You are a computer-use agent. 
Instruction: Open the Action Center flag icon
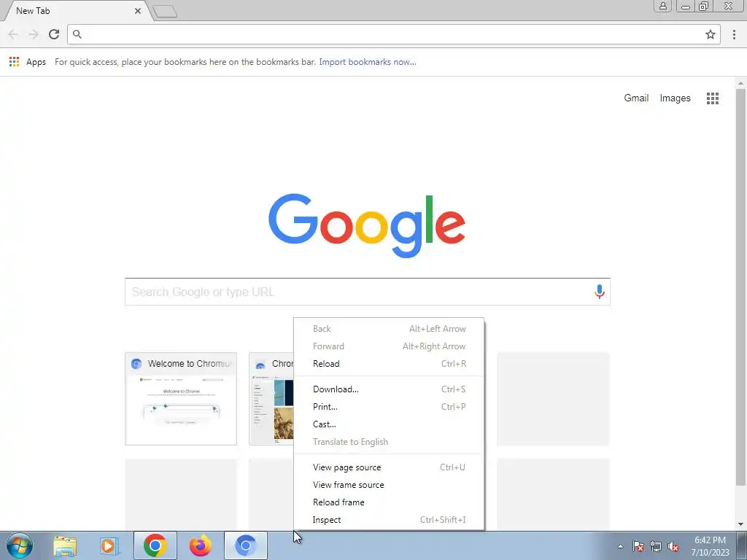638,546
